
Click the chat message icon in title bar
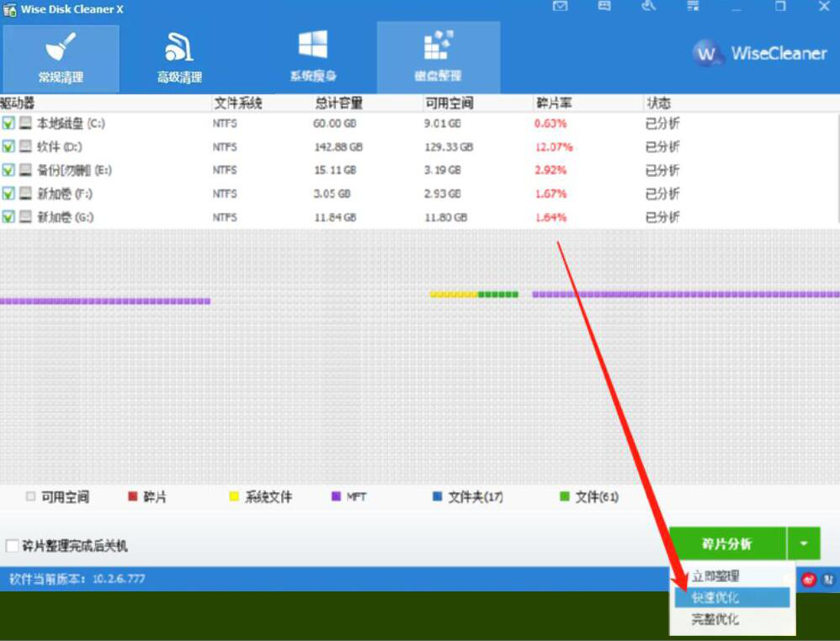604,7
